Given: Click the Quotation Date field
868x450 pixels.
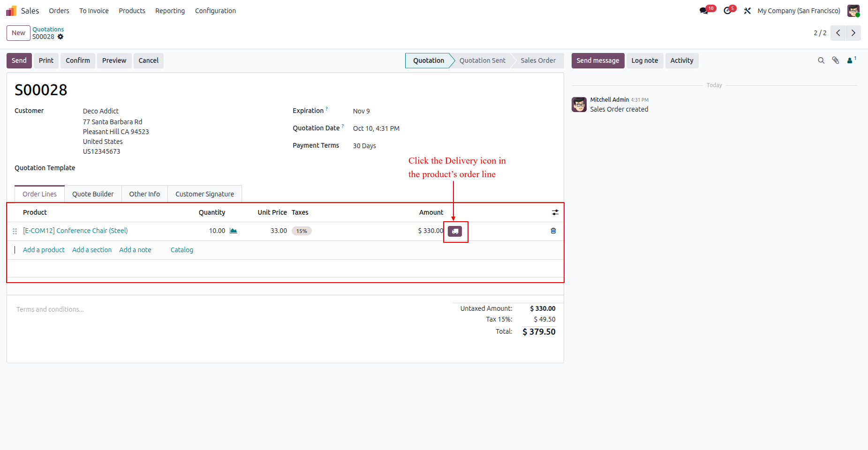Looking at the screenshot, I should click(376, 128).
